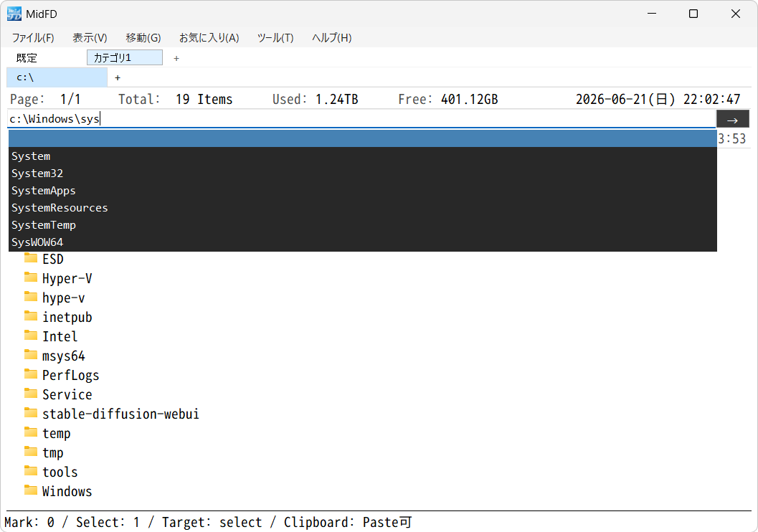Maximize the MidFD window
The height and width of the screenshot is (532, 758).
[693, 14]
